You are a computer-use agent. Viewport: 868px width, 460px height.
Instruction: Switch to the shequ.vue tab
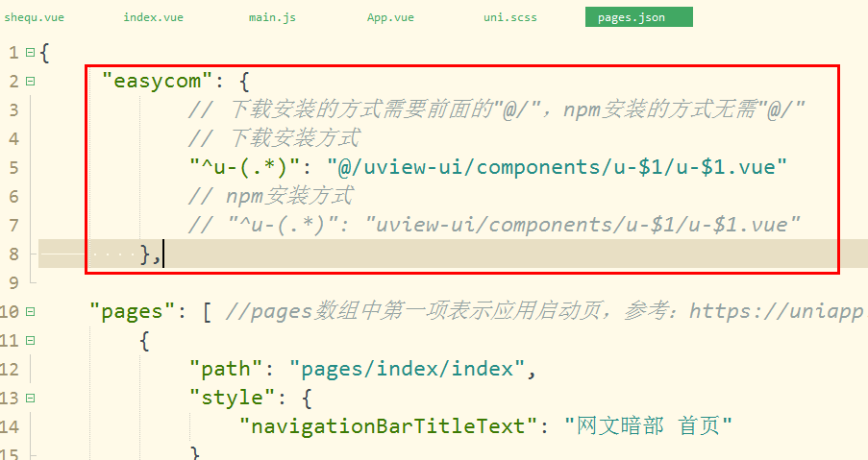point(34,17)
